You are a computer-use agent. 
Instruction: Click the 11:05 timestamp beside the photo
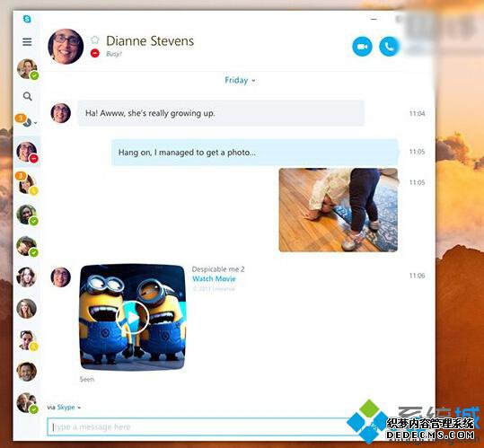[x=417, y=182]
